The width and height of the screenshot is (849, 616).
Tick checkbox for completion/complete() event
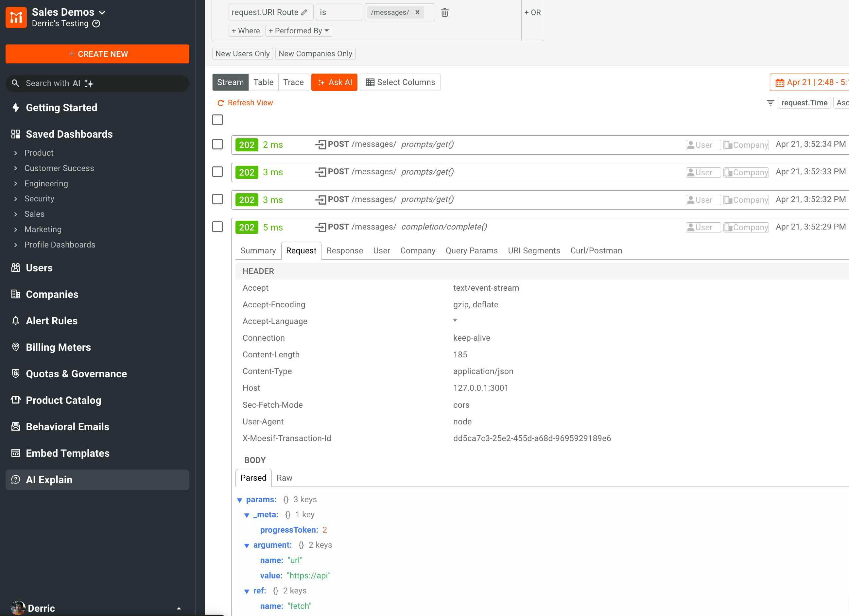point(217,227)
